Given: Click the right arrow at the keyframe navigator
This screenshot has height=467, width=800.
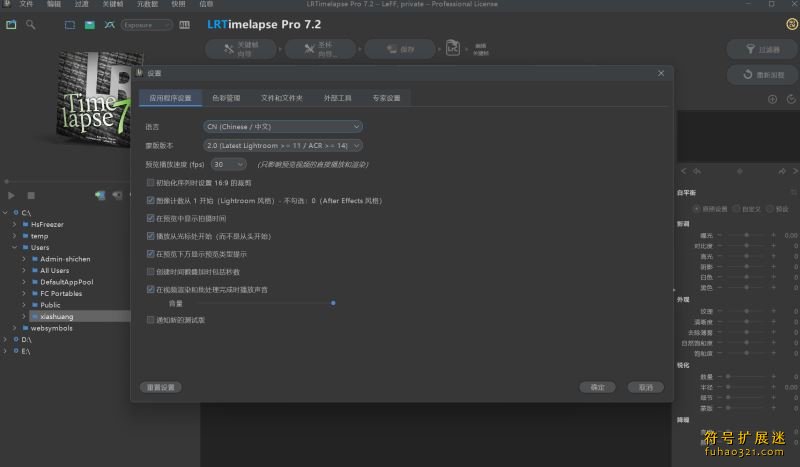Looking at the screenshot, I should point(795,171).
